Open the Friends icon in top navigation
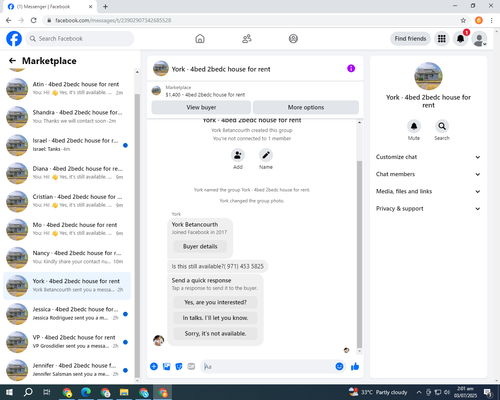Viewport: 500px width, 400px height. click(x=247, y=39)
